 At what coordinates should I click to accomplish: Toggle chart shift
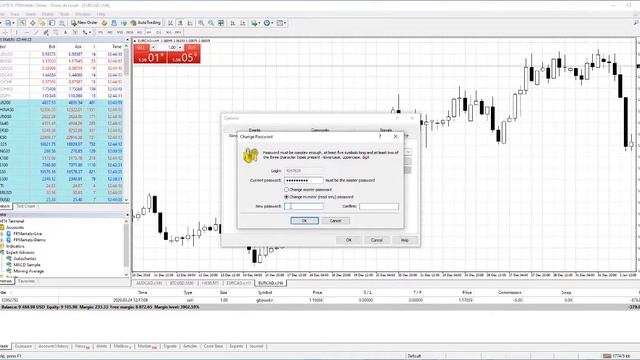(243, 23)
